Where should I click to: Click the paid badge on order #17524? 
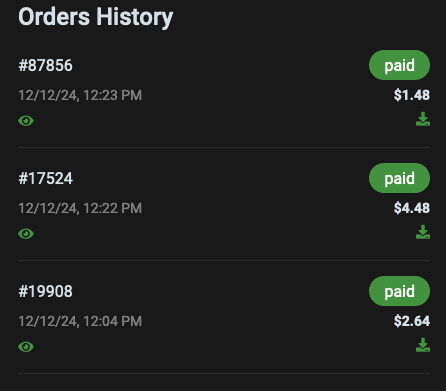click(399, 178)
